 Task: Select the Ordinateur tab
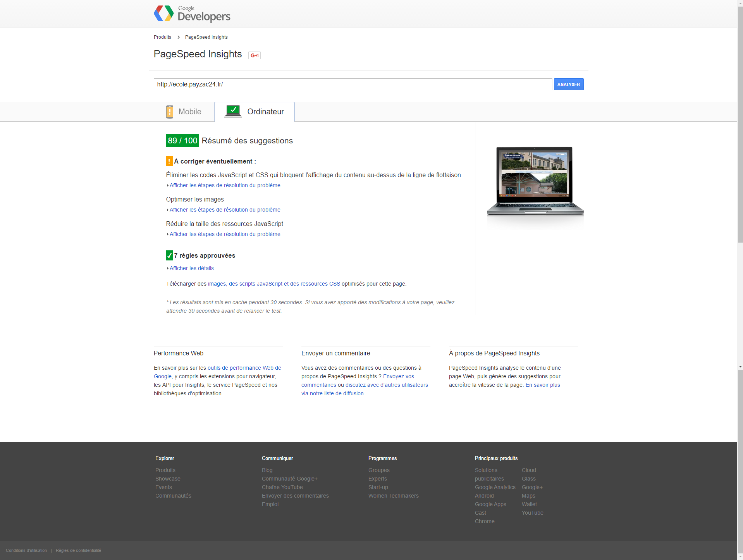255,112
